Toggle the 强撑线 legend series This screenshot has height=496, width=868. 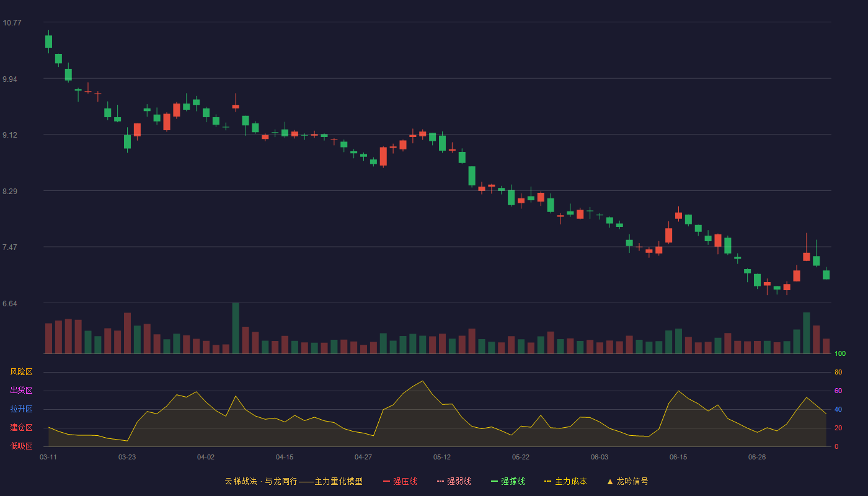(x=508, y=481)
